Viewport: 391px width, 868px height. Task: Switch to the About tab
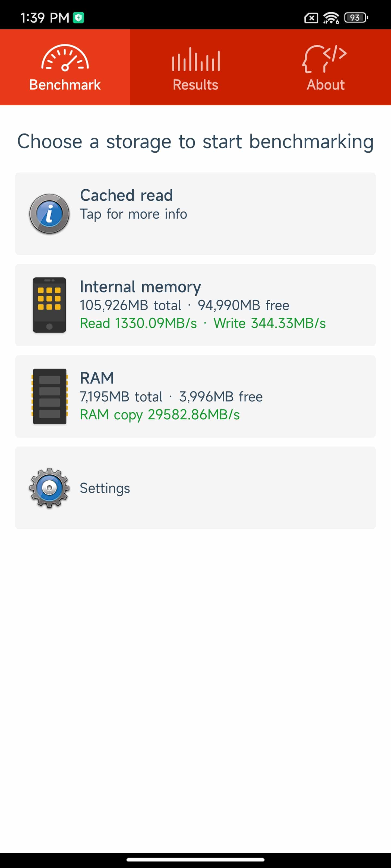click(326, 67)
